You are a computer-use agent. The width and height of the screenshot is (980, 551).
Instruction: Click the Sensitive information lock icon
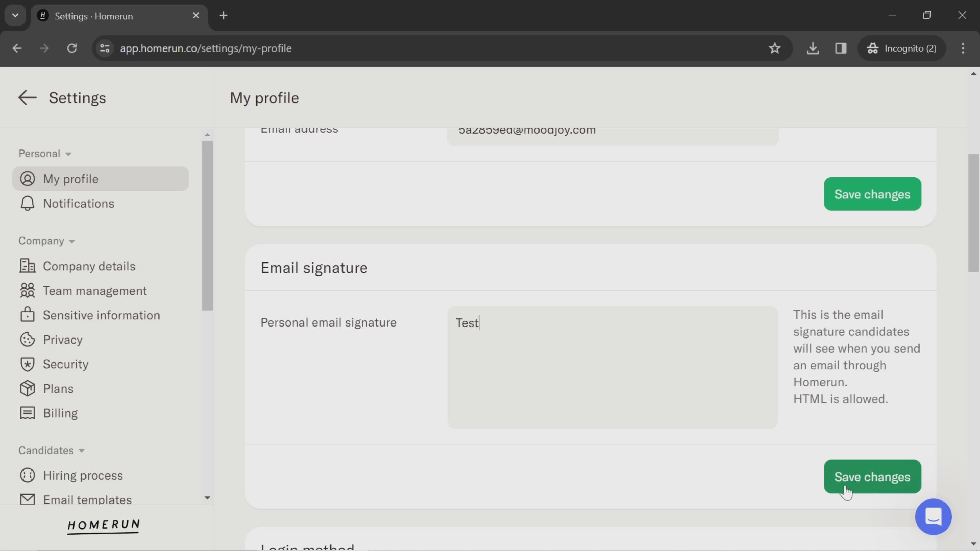27,315
